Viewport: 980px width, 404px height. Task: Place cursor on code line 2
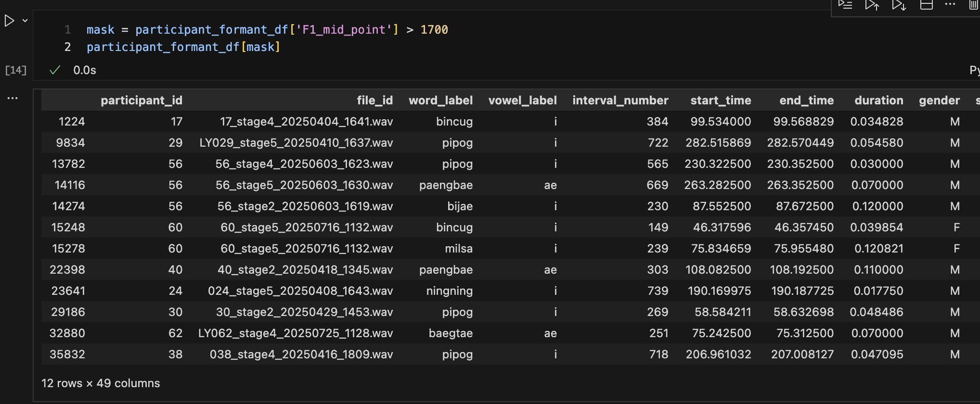coord(183,47)
